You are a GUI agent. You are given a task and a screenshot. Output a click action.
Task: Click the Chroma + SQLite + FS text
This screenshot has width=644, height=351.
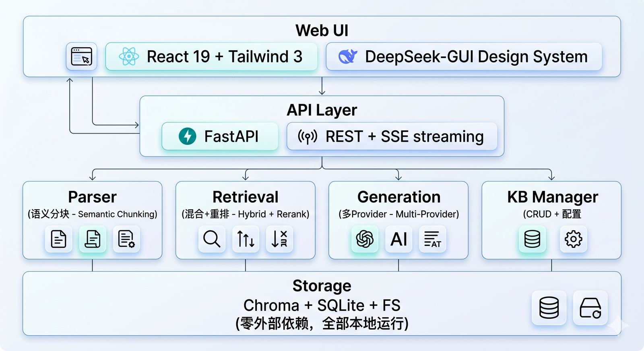click(322, 305)
